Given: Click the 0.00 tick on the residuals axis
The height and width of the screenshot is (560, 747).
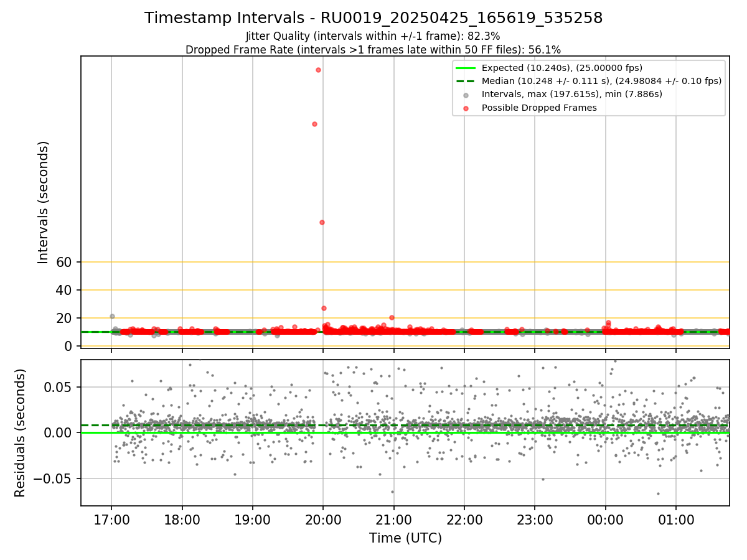Looking at the screenshot, I should pos(59,432).
